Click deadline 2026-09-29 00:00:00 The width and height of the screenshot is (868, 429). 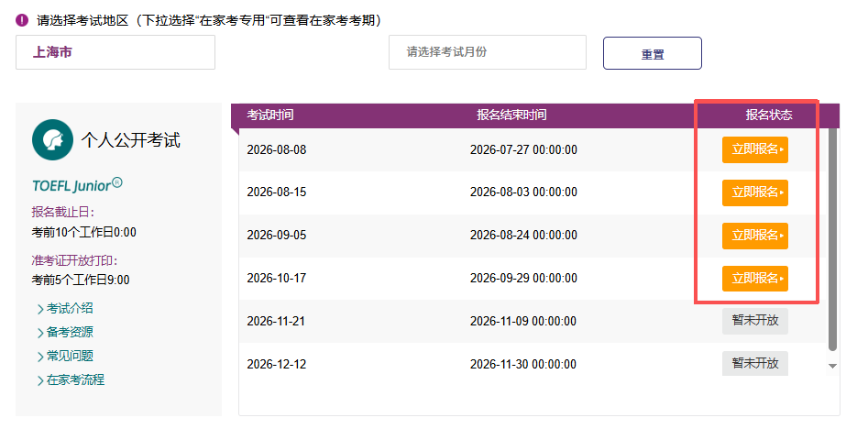[x=523, y=279]
